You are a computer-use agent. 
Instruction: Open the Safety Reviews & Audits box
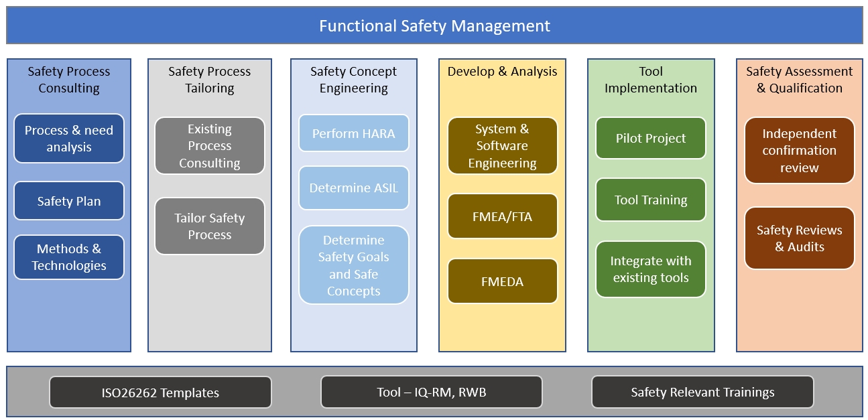[x=800, y=238]
